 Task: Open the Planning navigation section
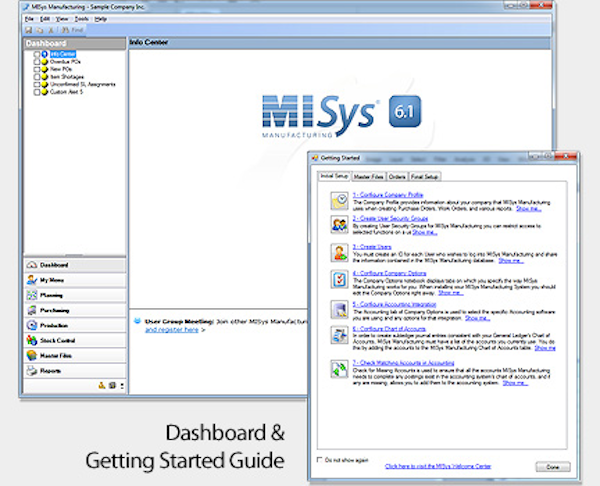pos(75,295)
